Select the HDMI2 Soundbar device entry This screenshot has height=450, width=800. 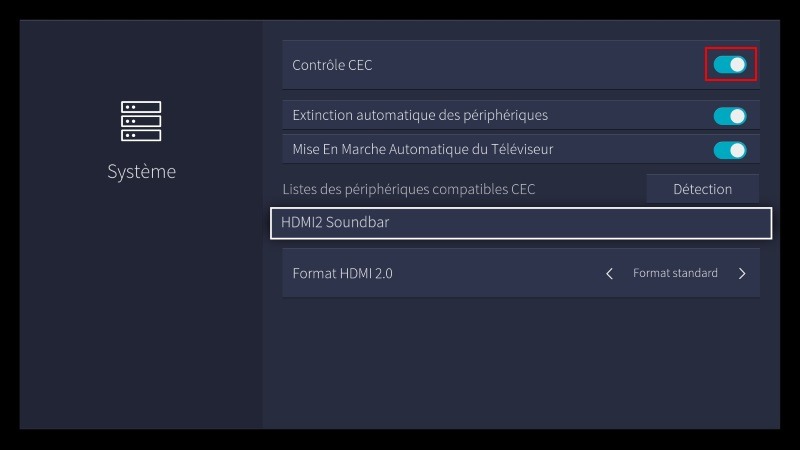click(x=336, y=223)
